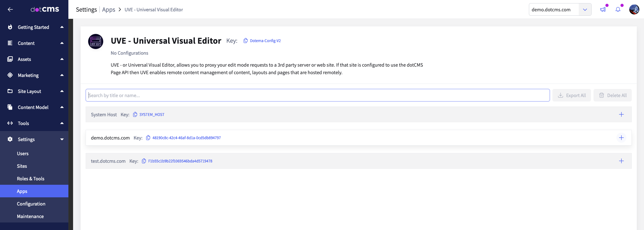Open the Users settings page
The image size is (644, 230).
click(23, 153)
